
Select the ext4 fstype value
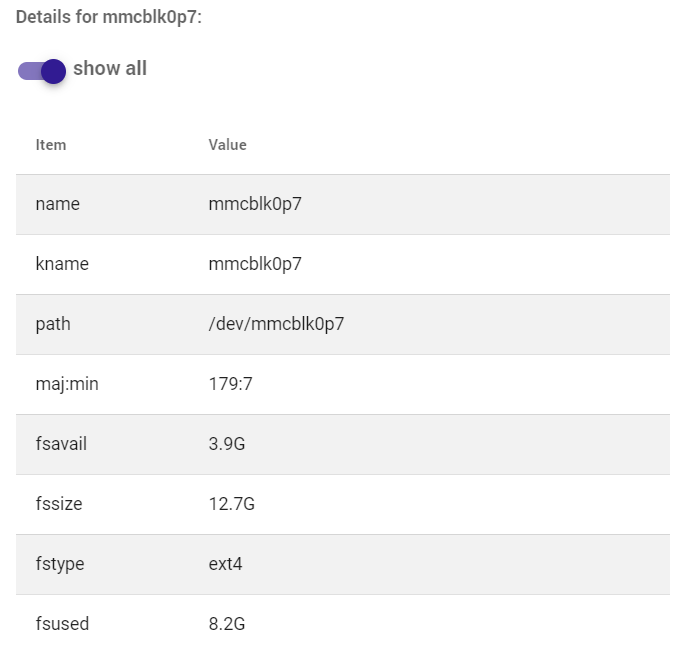[x=226, y=564]
